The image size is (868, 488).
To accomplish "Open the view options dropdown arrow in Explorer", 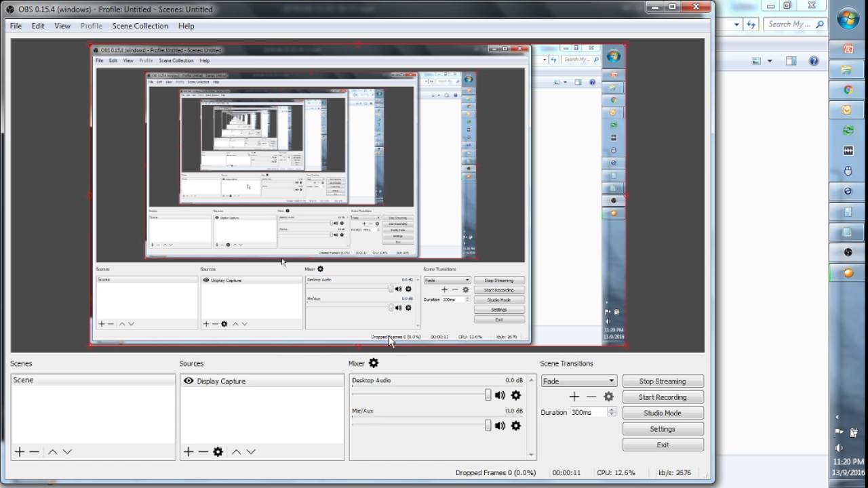I will click(770, 61).
